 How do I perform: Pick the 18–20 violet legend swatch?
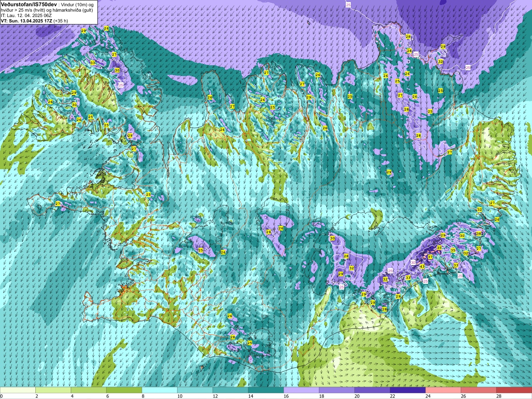(337, 390)
